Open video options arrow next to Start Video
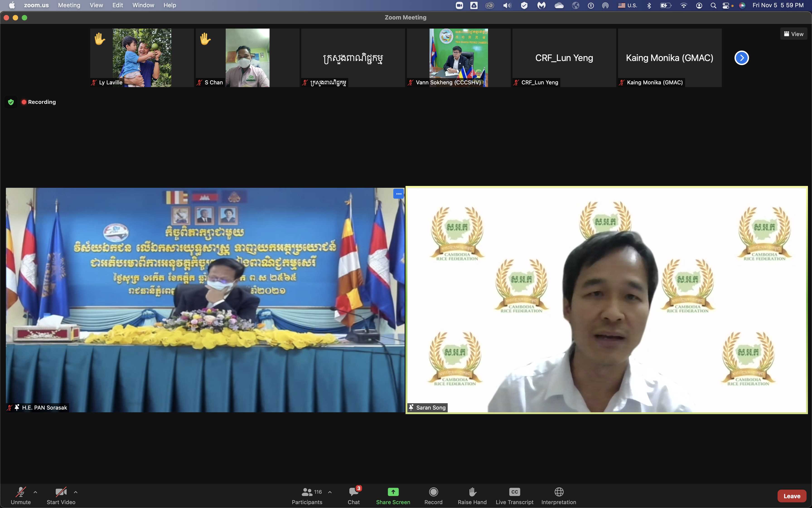The height and width of the screenshot is (508, 812). coord(75,492)
